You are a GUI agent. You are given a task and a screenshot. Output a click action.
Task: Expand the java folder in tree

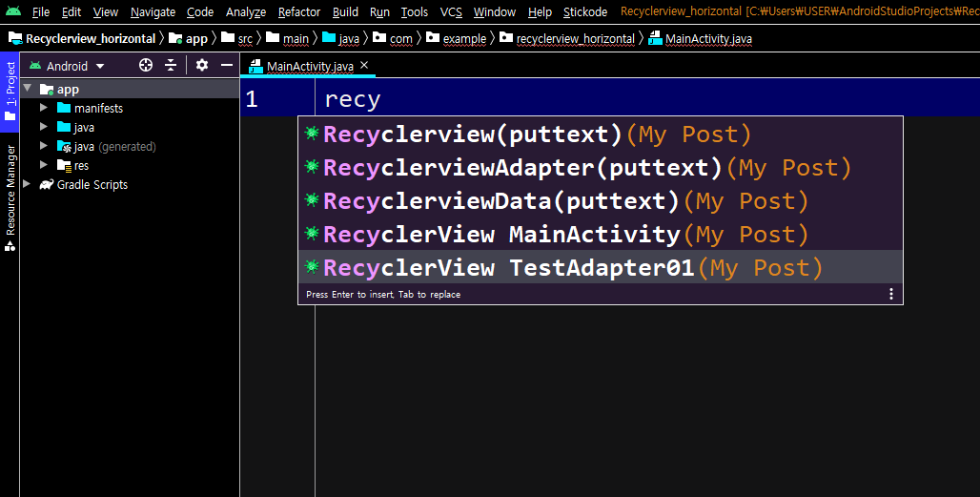(x=43, y=127)
